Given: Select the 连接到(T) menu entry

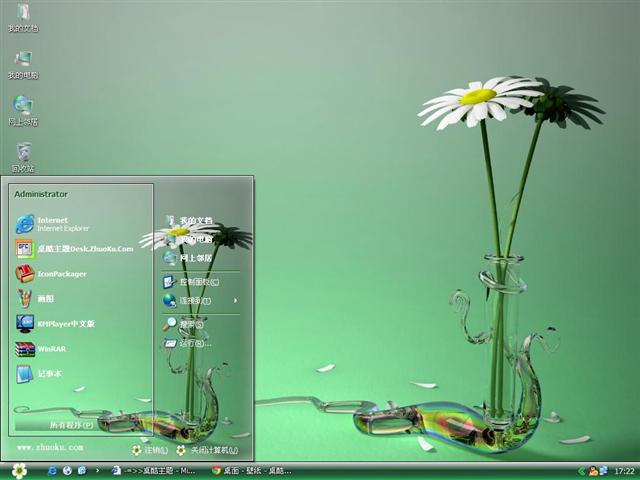Looking at the screenshot, I should point(187,301).
